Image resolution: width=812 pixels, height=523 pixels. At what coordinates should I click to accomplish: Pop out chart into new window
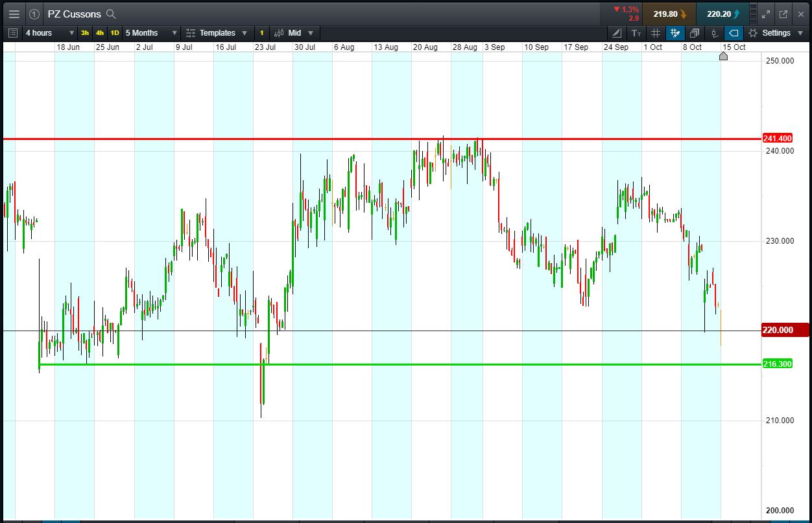(x=783, y=14)
